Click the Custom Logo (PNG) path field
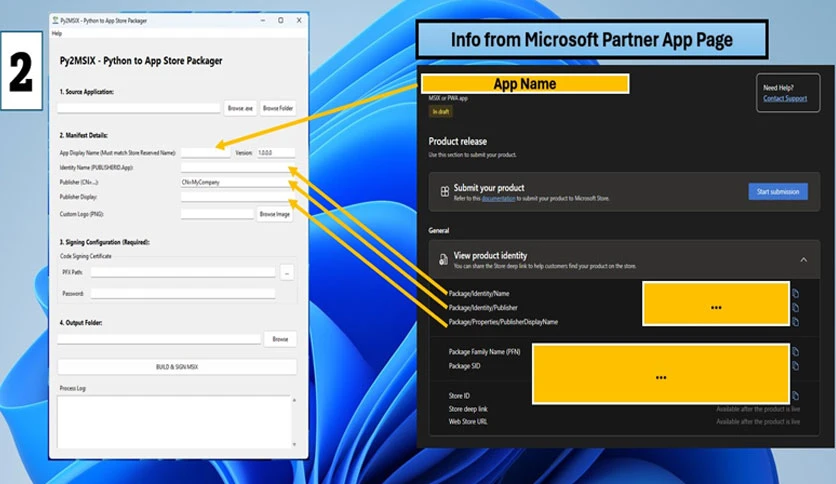This screenshot has width=836, height=484. (x=217, y=214)
